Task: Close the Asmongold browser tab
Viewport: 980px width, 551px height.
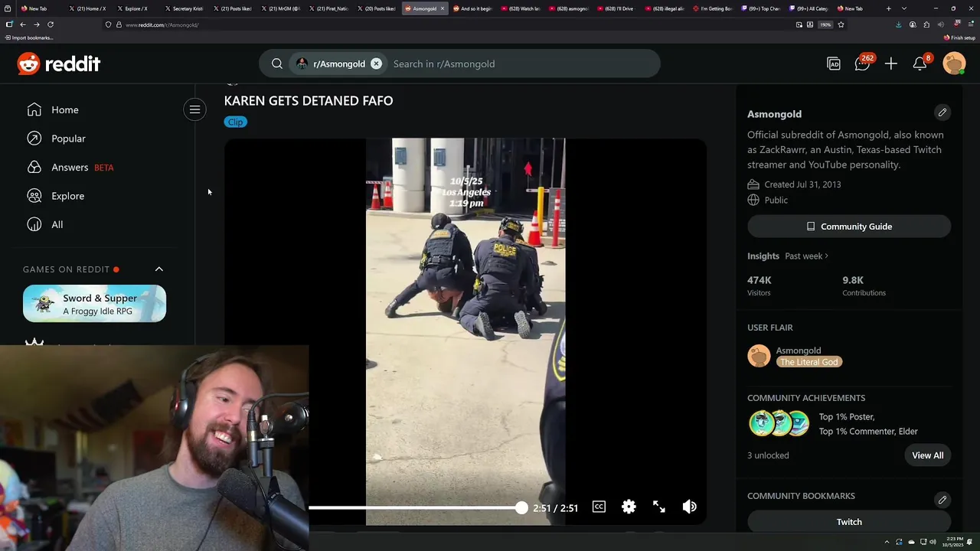Action: click(442, 8)
